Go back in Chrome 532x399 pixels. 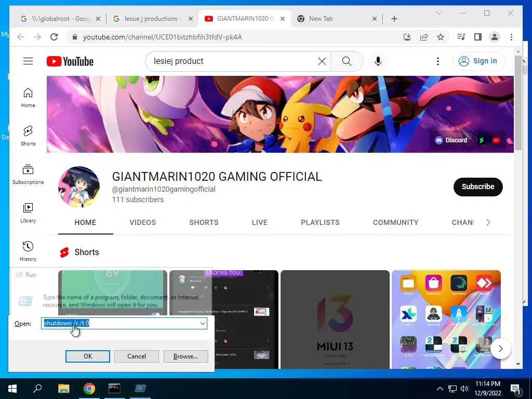tap(21, 37)
